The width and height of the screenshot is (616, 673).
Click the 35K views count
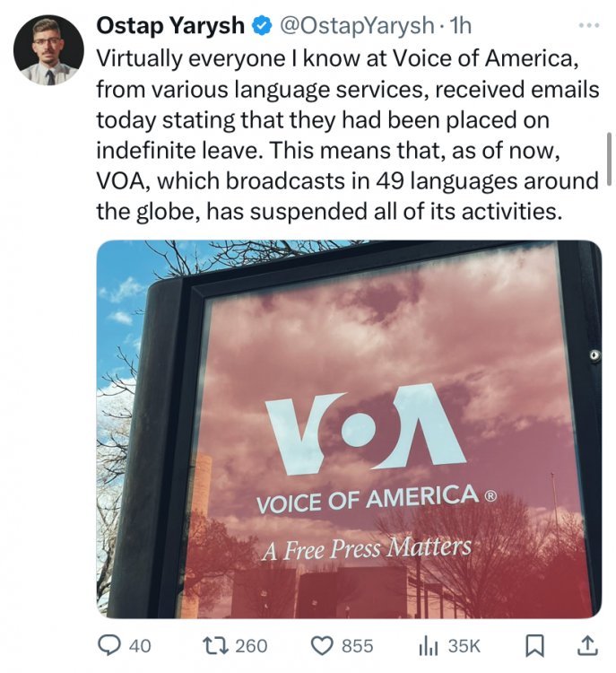point(464,646)
